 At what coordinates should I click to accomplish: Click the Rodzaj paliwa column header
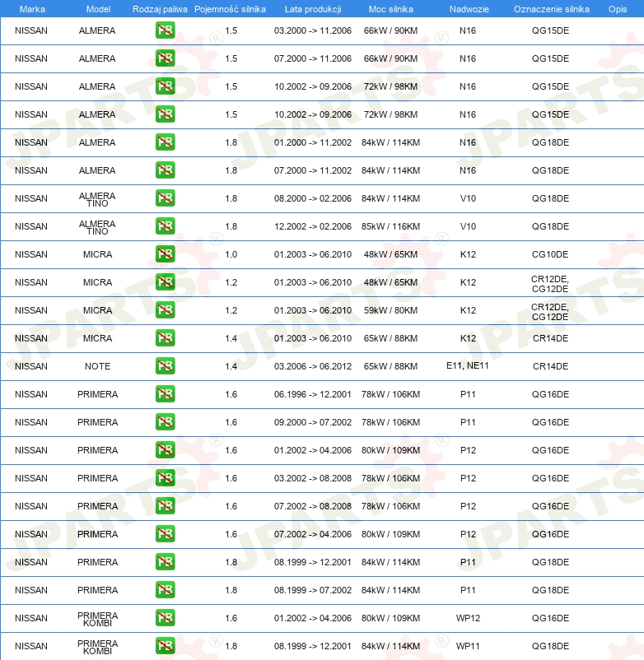click(x=160, y=9)
